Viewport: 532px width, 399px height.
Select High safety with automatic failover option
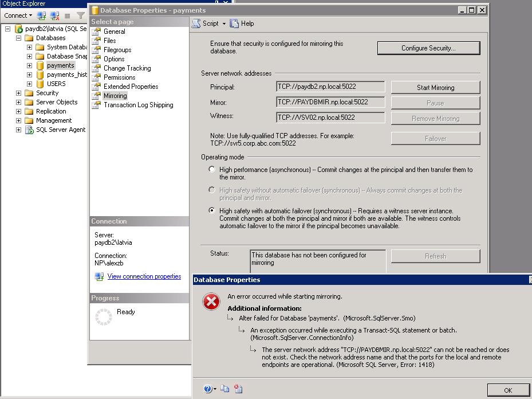212,210
